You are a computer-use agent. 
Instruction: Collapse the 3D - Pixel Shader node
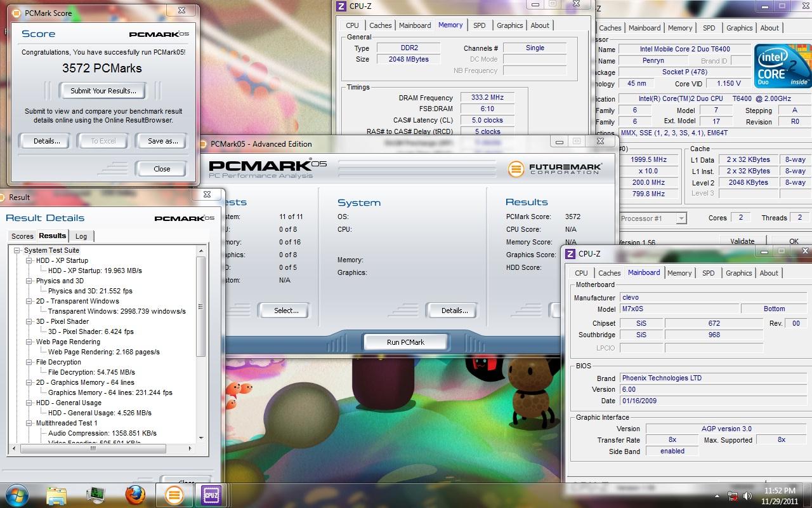(29, 321)
